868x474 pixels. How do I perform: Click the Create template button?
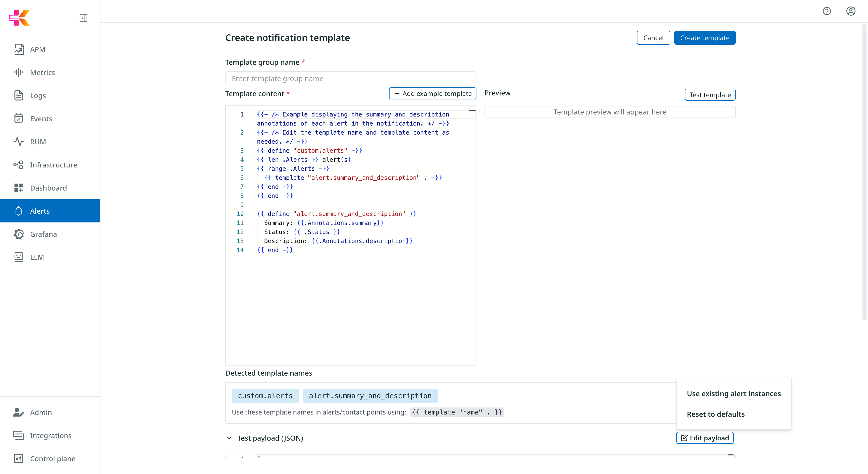(704, 37)
